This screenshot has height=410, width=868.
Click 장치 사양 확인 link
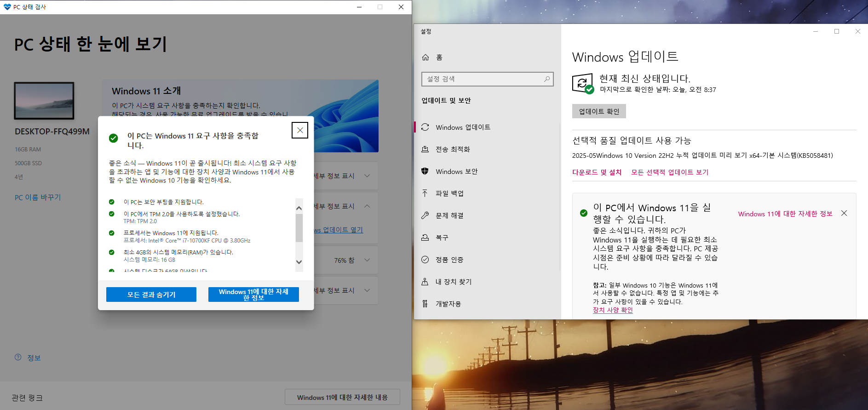[x=613, y=310]
